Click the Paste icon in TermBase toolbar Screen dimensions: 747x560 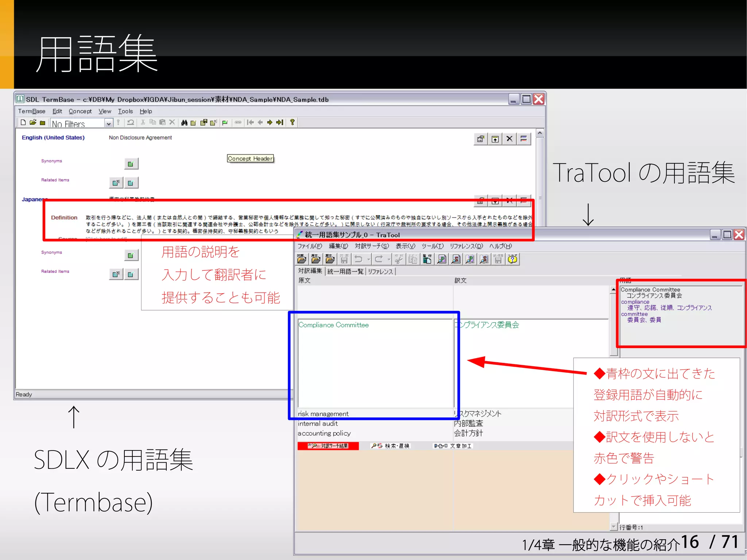tap(162, 123)
